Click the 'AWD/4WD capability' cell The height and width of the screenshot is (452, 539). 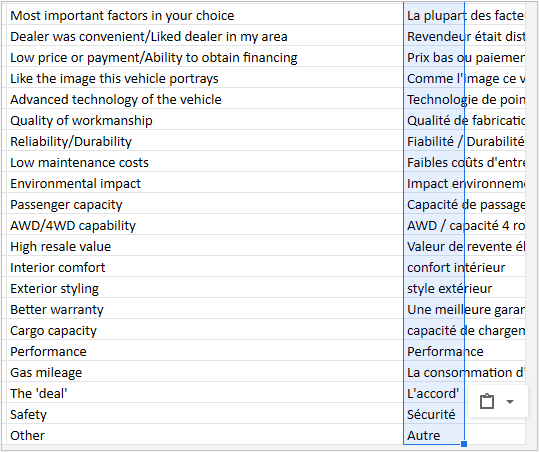(205, 225)
